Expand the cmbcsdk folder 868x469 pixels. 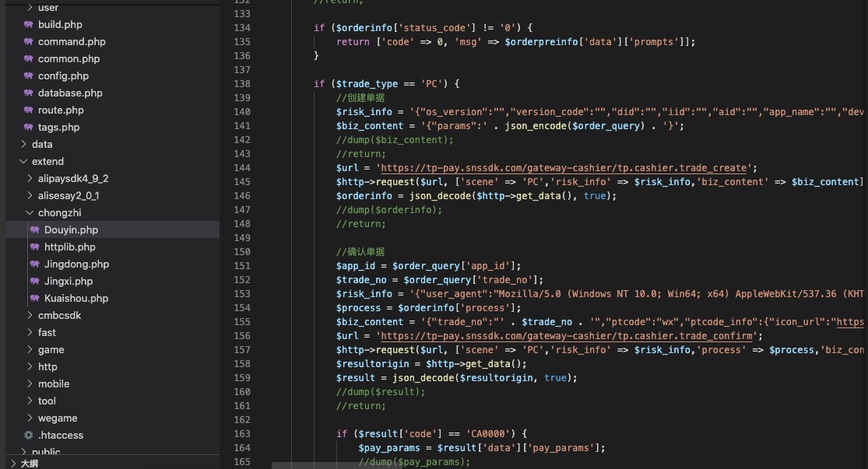pyautogui.click(x=30, y=316)
